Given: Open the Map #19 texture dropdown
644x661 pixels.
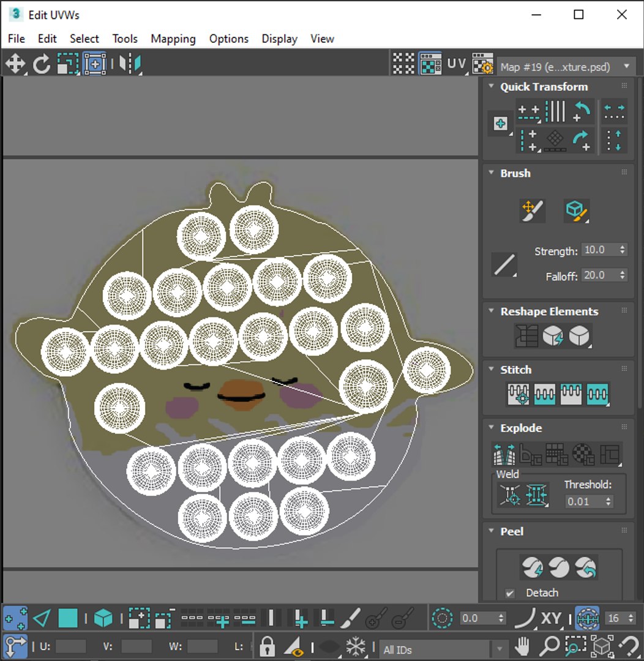Looking at the screenshot, I should [x=566, y=67].
